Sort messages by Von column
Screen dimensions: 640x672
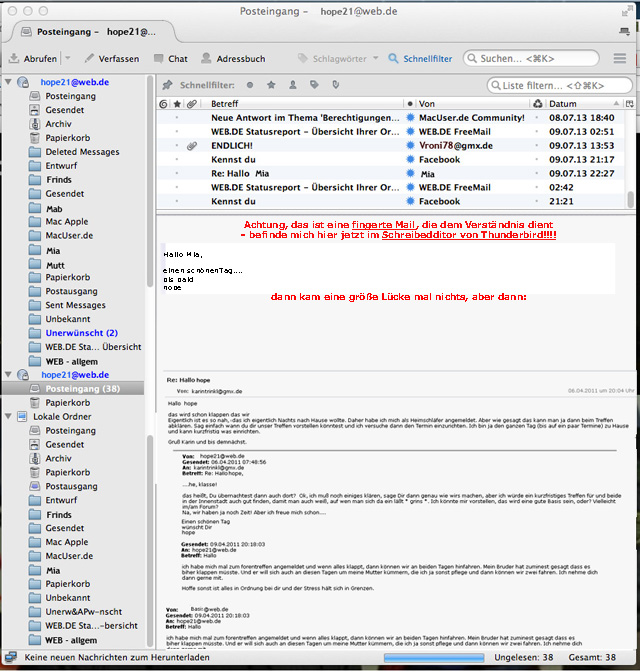(x=473, y=104)
